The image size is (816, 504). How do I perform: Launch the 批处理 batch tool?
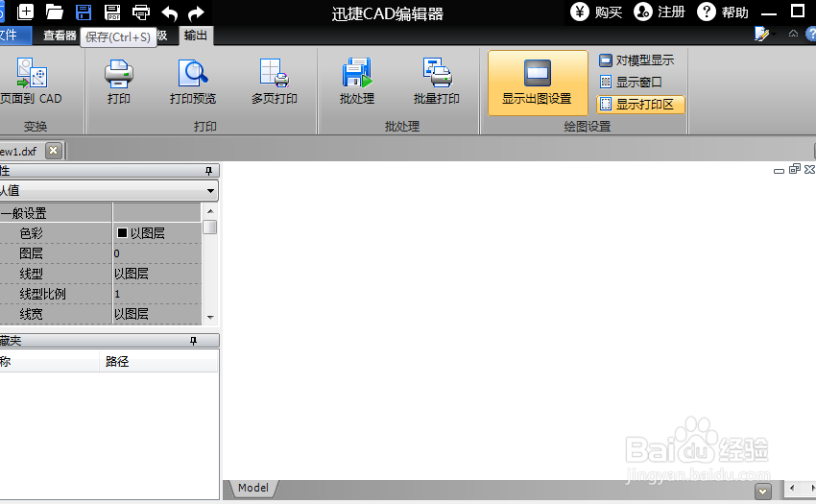click(x=357, y=81)
